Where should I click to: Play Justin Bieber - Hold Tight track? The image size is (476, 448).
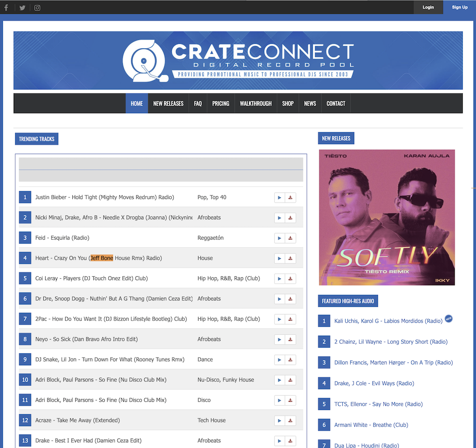(279, 197)
